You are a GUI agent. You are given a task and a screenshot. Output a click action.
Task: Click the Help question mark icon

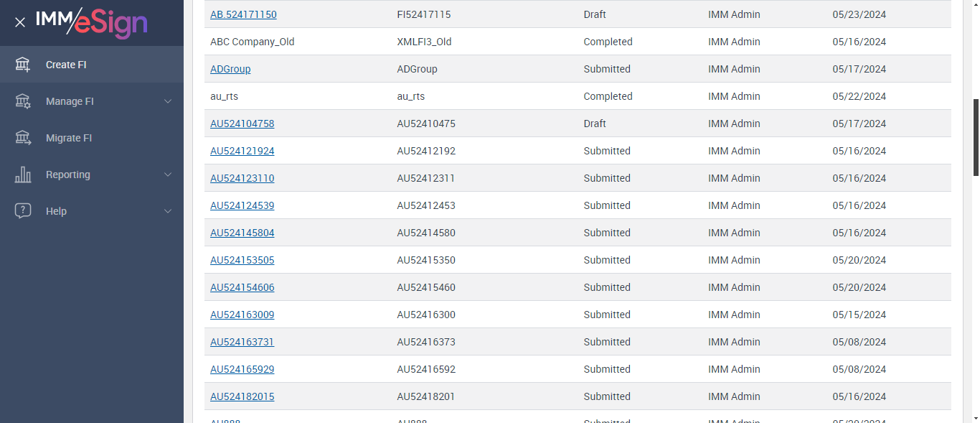click(x=23, y=211)
